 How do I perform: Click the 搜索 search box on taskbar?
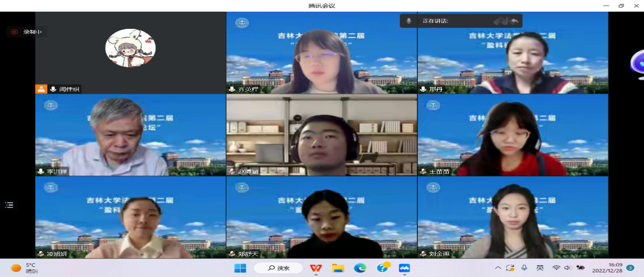tap(278, 268)
